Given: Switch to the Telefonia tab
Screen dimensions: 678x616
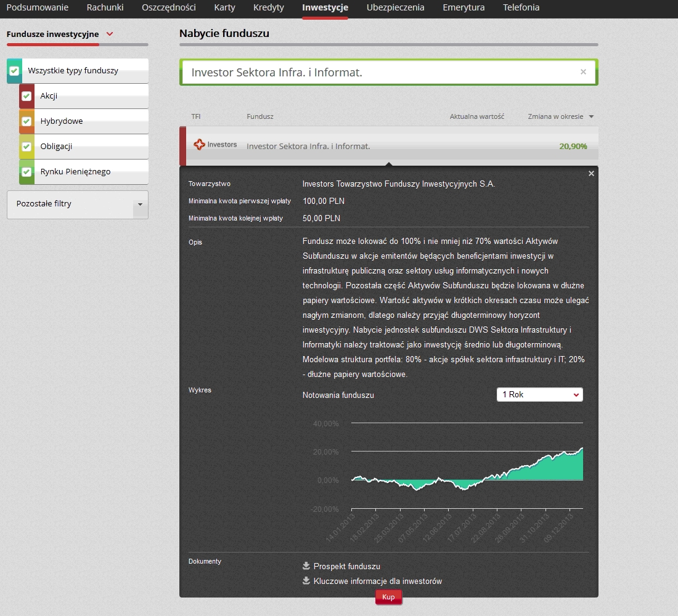Looking at the screenshot, I should 521,7.
